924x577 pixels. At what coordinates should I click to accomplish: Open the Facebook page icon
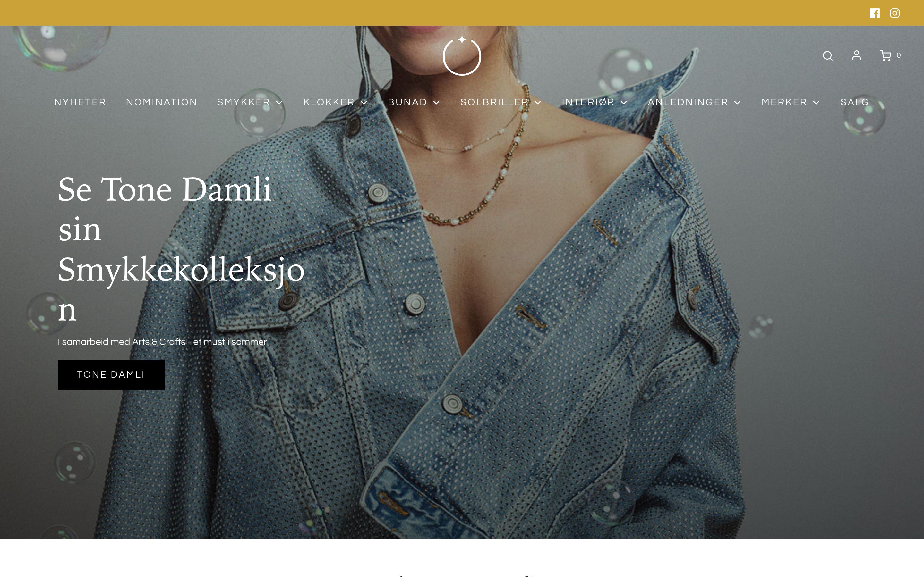pyautogui.click(x=875, y=13)
